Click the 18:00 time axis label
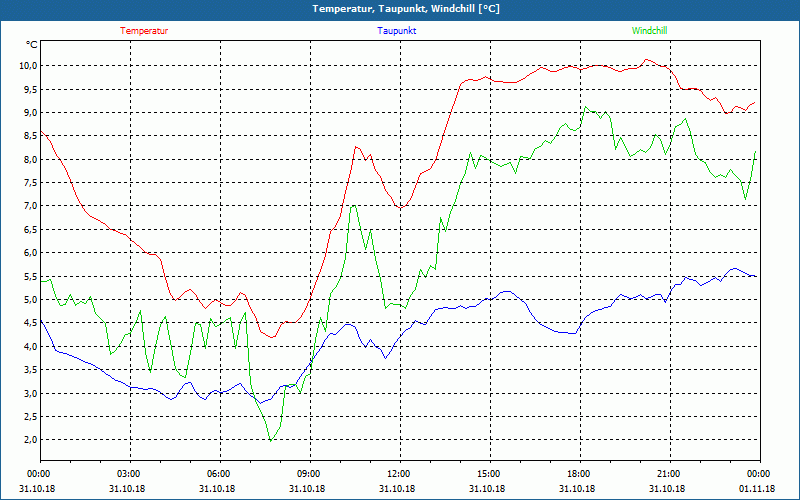 [x=580, y=474]
